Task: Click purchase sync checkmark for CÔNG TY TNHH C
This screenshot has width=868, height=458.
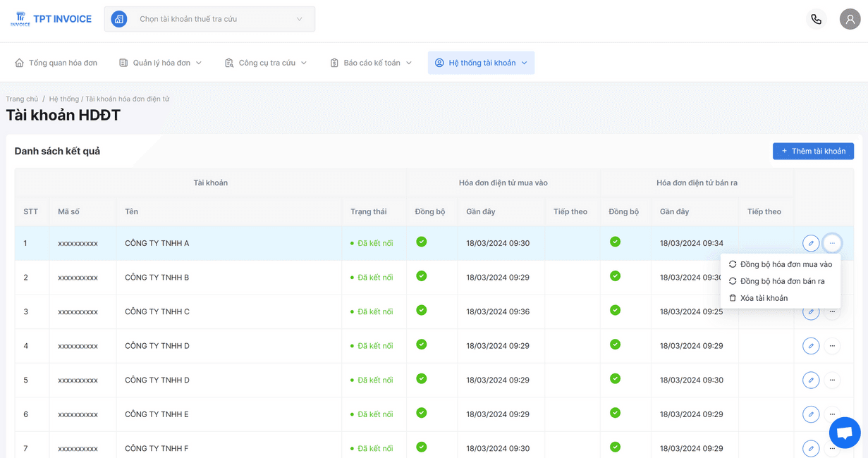Action: click(x=422, y=310)
